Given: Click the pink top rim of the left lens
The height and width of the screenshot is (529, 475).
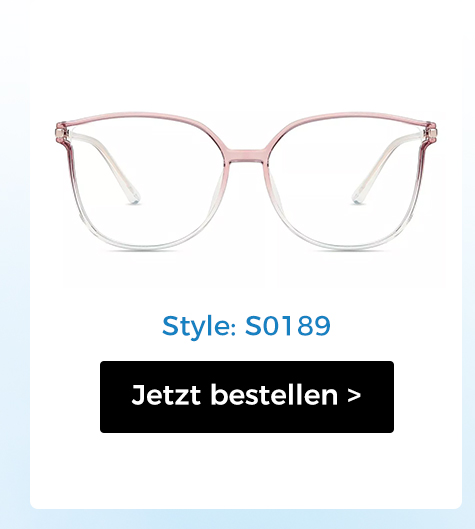Looking at the screenshot, I should click(x=142, y=115).
